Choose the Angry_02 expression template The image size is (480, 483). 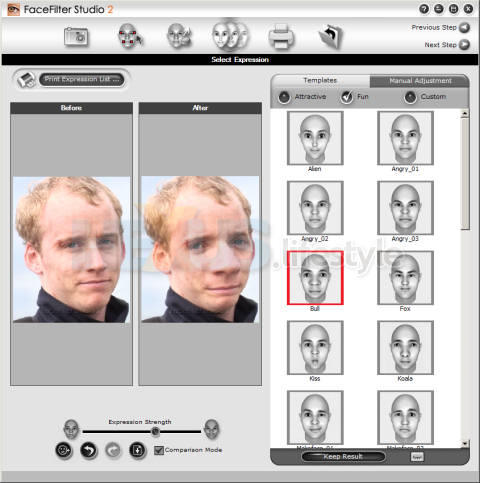315,208
